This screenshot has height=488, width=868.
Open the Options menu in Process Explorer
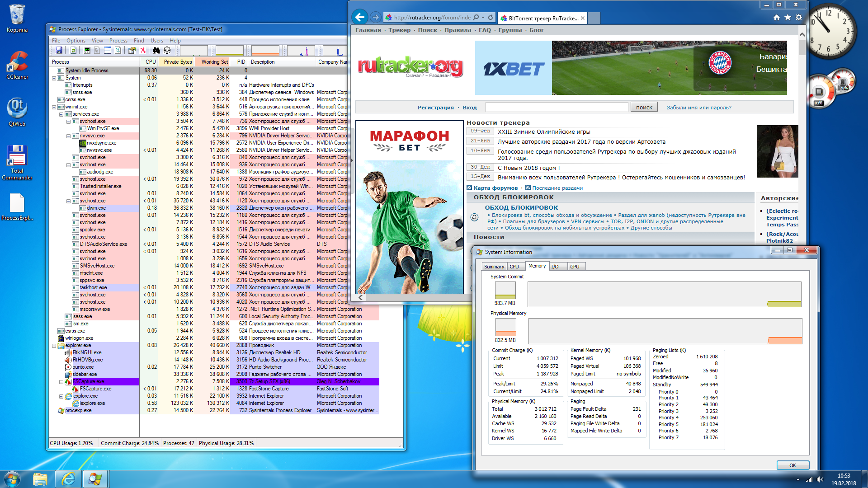[x=75, y=41]
